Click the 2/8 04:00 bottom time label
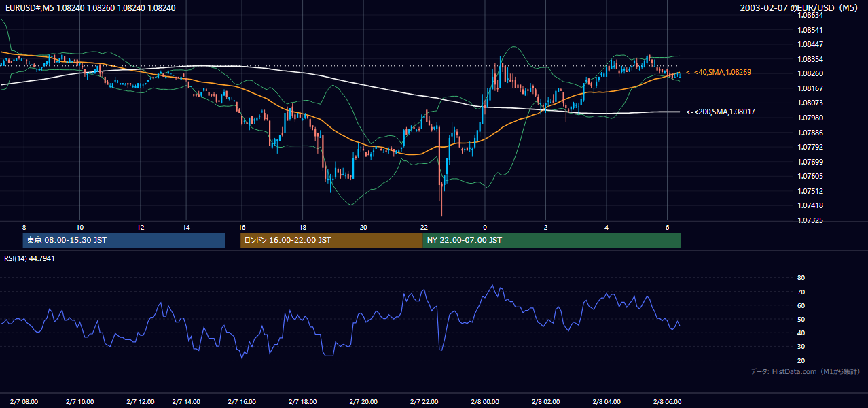The image size is (868, 408). point(606,401)
